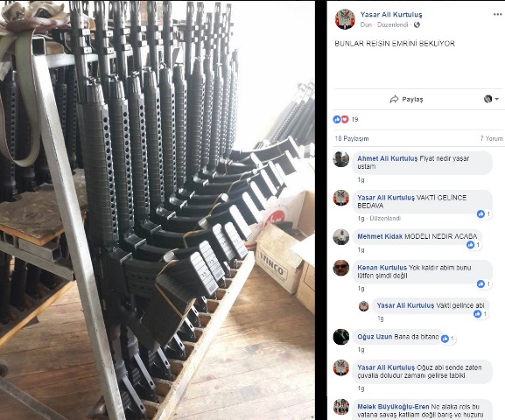The image size is (505, 420).
Task: Open the 10 Paylaşım shares list
Action: [x=352, y=138]
